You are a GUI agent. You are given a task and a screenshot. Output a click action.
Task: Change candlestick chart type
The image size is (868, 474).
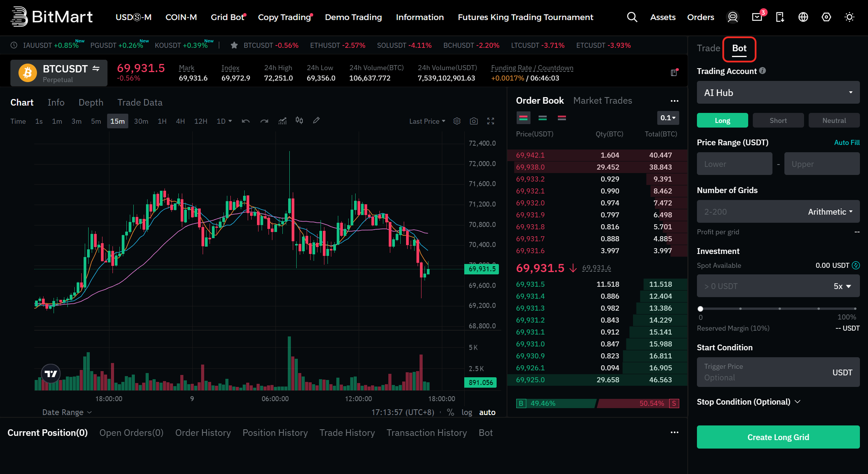click(x=299, y=121)
